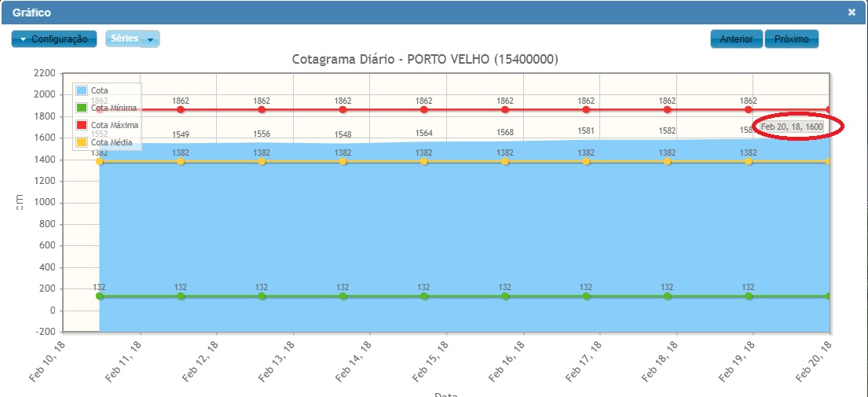This screenshot has height=397, width=868.
Task: Click the tooltip showing Feb 20, 18, 1600
Action: [792, 127]
